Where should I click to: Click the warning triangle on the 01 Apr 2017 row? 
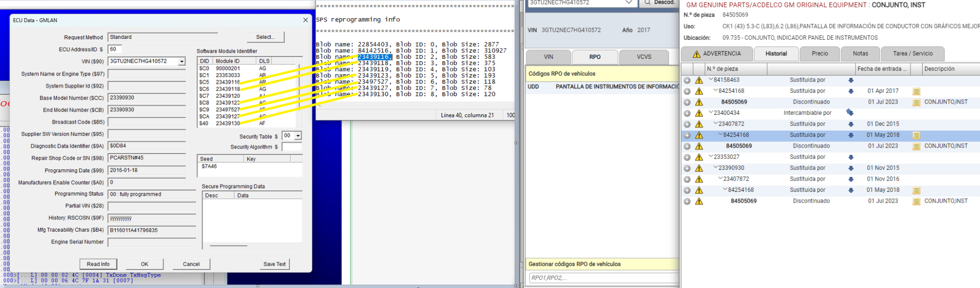pyautogui.click(x=699, y=91)
